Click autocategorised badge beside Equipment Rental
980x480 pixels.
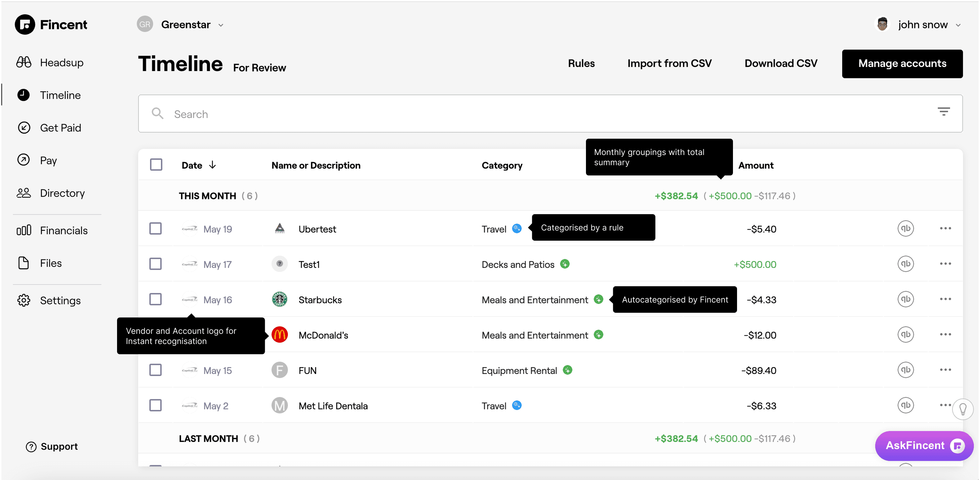point(567,370)
